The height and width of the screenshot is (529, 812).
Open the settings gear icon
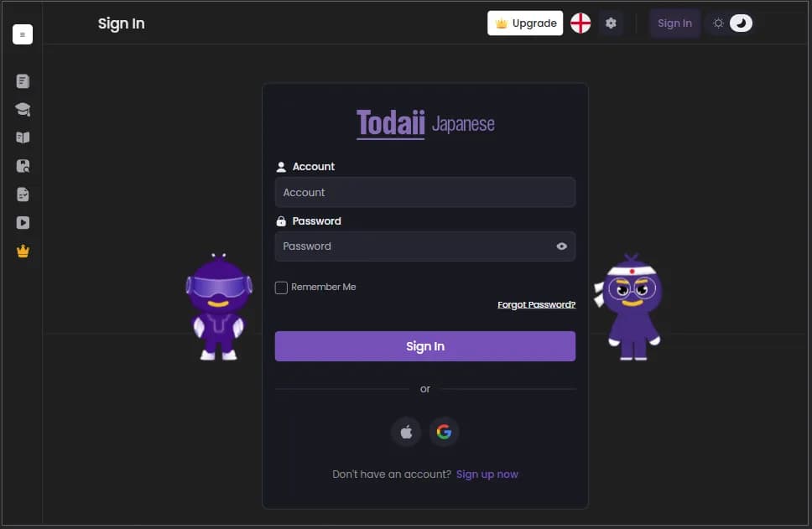[x=611, y=23]
